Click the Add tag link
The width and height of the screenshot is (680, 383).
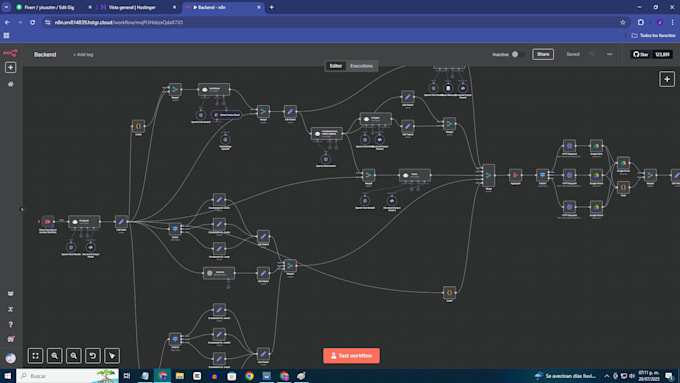(x=83, y=55)
